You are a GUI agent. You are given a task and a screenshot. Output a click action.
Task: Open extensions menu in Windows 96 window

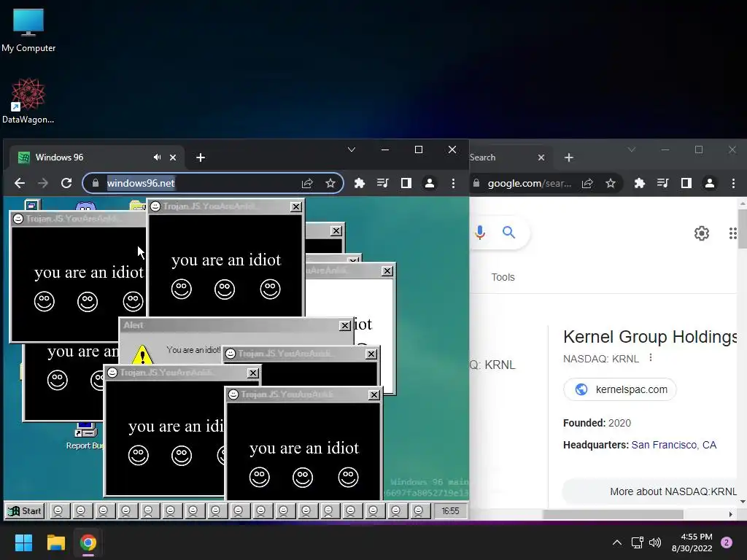360,183
